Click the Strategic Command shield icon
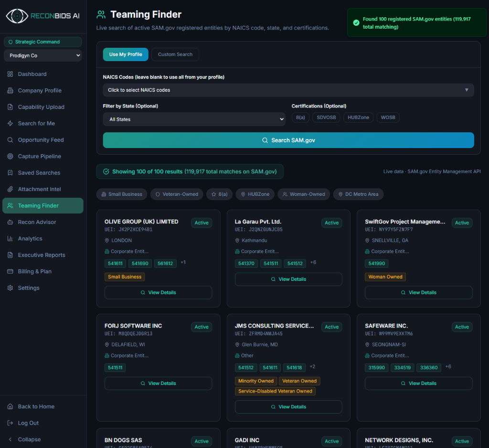 [11, 42]
